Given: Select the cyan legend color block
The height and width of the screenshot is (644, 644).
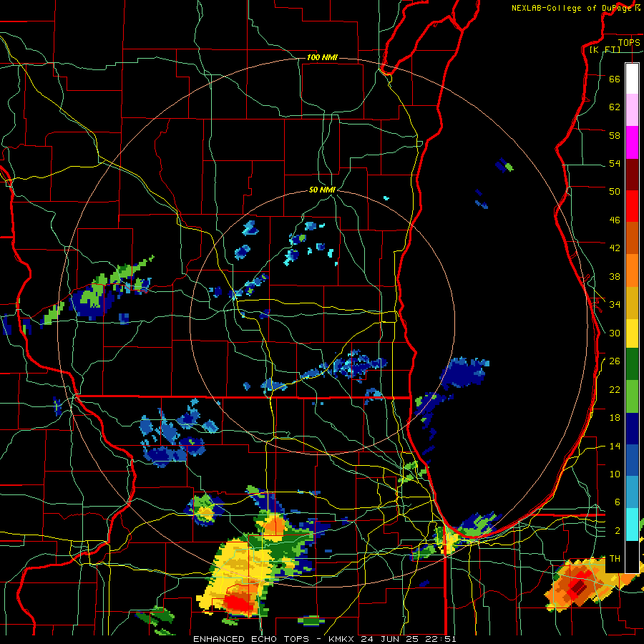Looking at the screenshot, I should pyautogui.click(x=632, y=525).
